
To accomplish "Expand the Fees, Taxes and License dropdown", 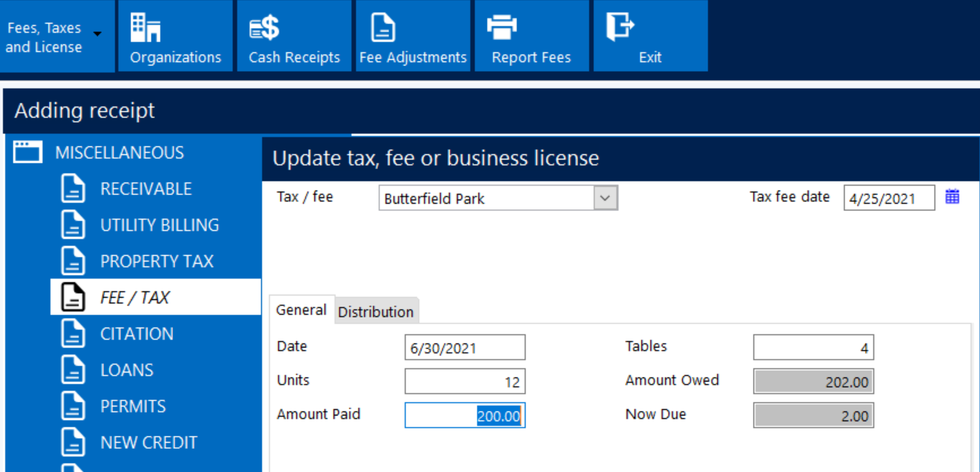I will click(97, 34).
